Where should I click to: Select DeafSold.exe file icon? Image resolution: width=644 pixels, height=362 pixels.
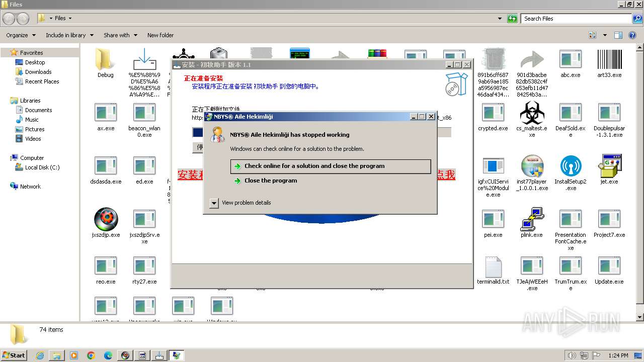pyautogui.click(x=570, y=113)
